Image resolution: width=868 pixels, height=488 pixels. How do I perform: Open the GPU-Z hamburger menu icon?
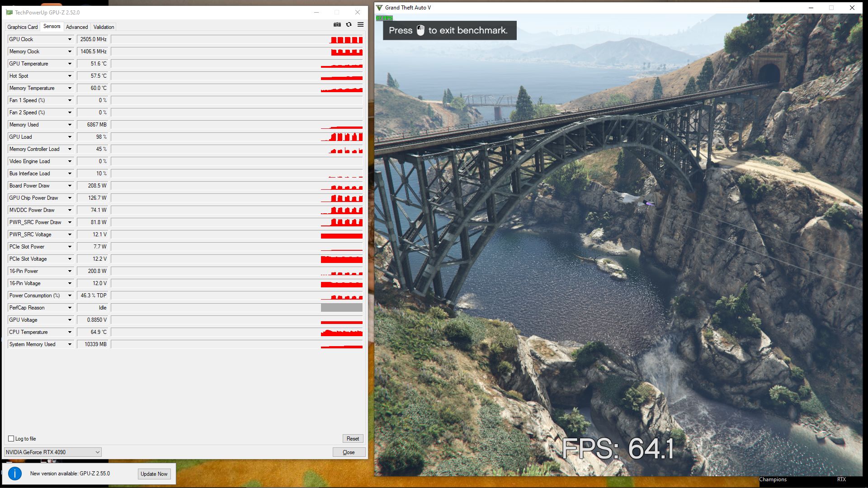(360, 24)
